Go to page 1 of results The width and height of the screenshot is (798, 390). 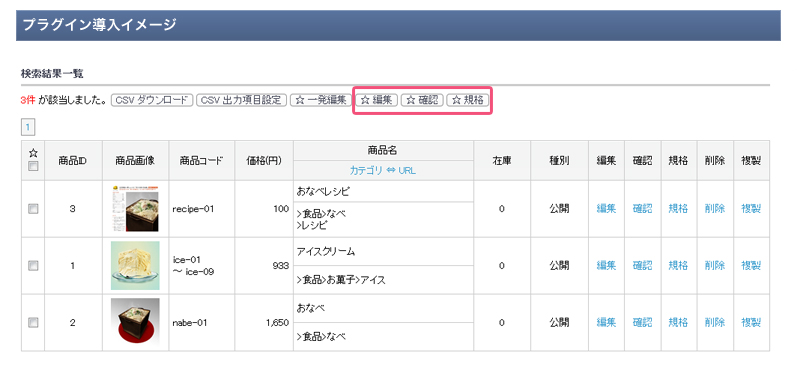(27, 127)
